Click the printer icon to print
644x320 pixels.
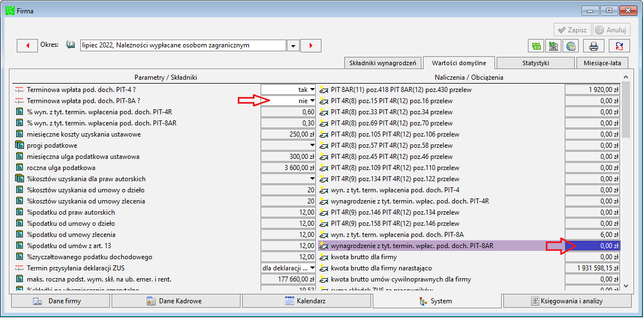[x=593, y=46]
